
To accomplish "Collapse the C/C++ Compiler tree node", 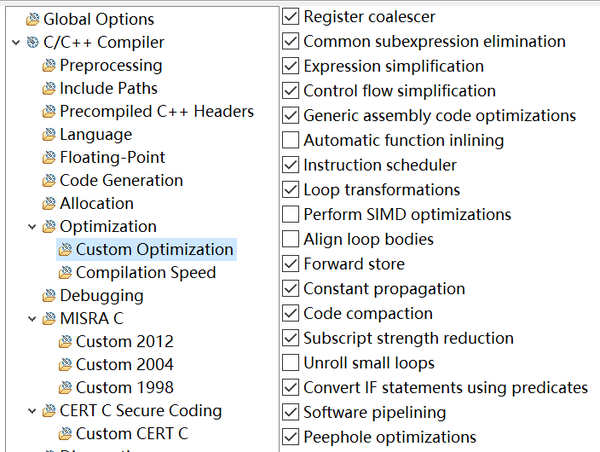I will click(16, 42).
